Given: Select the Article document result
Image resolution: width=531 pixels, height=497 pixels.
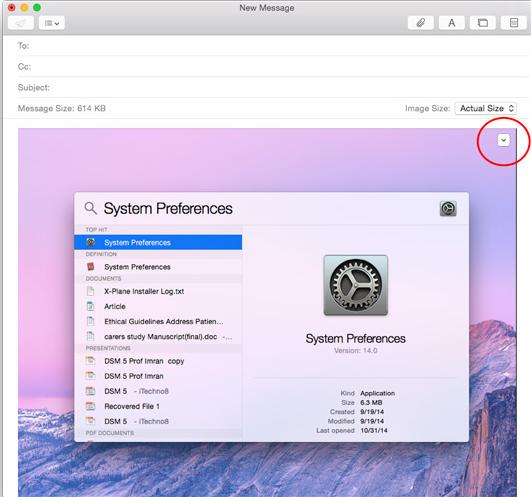Looking at the screenshot, I should pyautogui.click(x=158, y=306).
